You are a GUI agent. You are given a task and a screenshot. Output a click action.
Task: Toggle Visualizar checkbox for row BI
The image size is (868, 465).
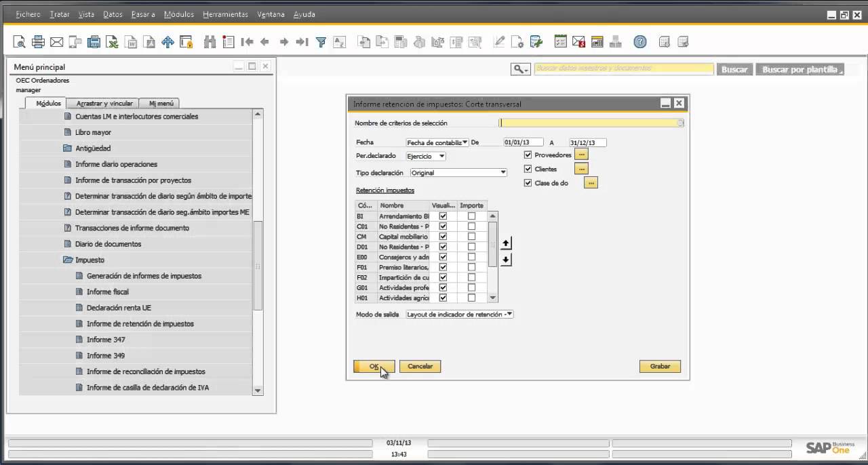point(443,216)
